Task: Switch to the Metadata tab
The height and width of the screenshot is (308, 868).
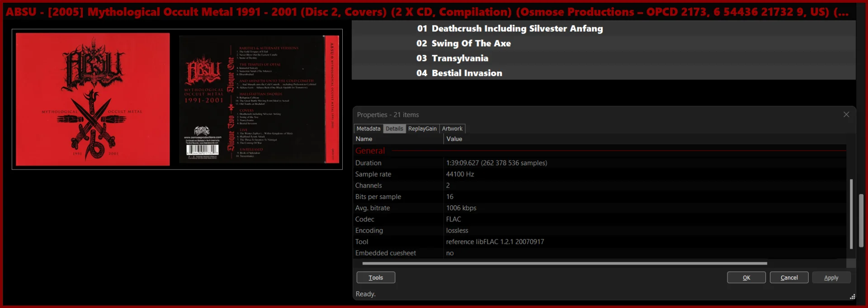Action: pos(368,129)
